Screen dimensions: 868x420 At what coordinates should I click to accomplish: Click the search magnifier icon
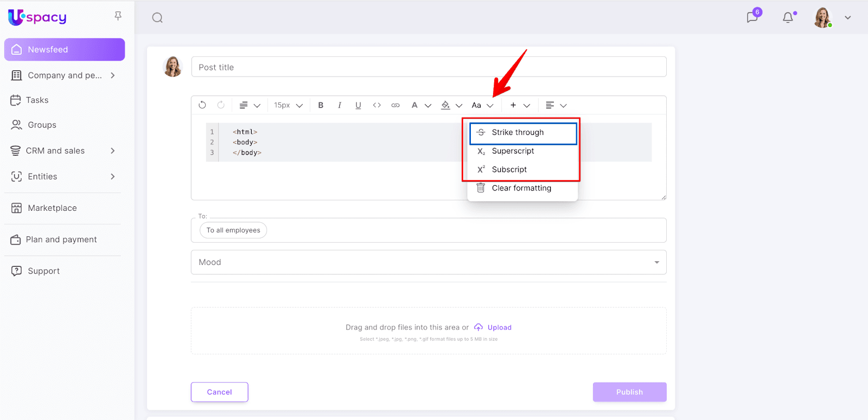click(x=157, y=18)
